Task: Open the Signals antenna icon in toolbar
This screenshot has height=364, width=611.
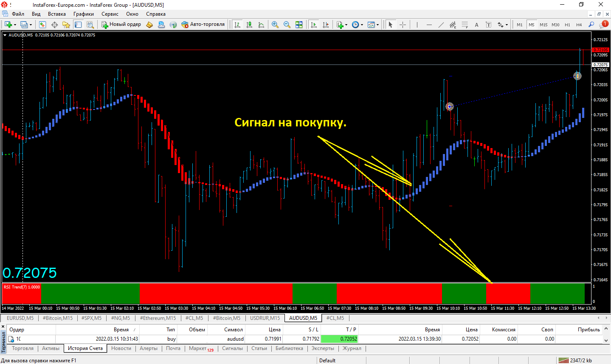Action: 173,25
